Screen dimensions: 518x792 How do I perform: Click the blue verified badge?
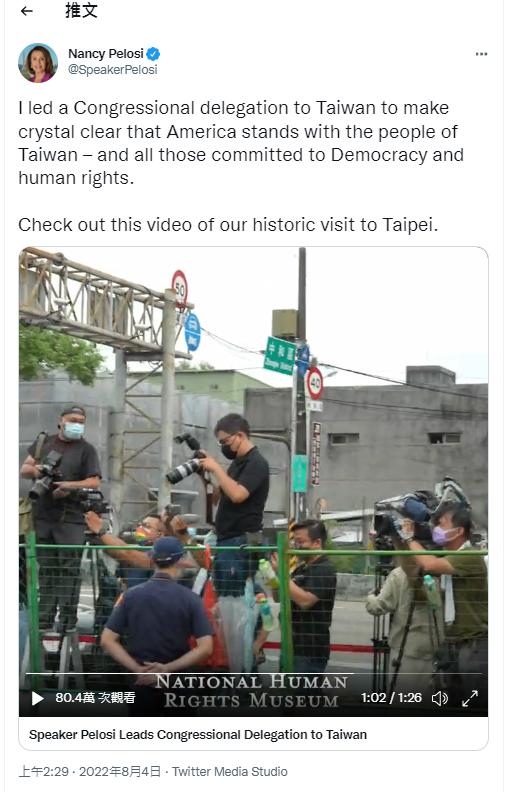(153, 54)
